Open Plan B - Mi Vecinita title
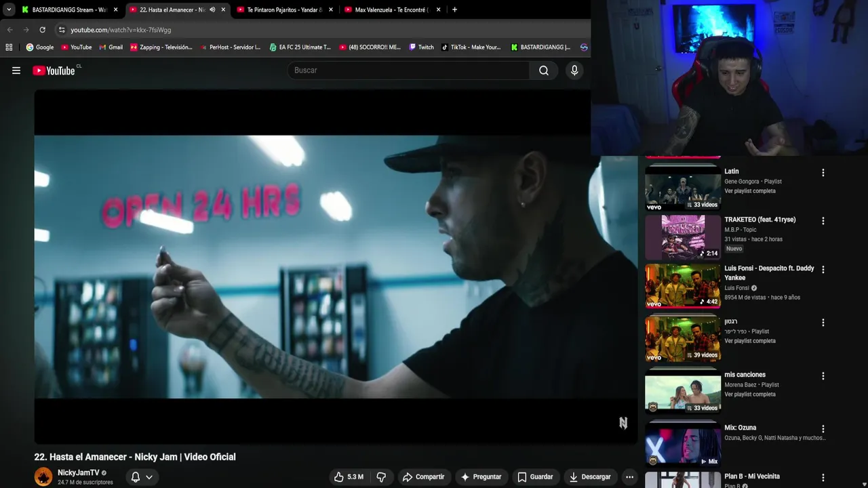868x488 pixels. pyautogui.click(x=752, y=476)
